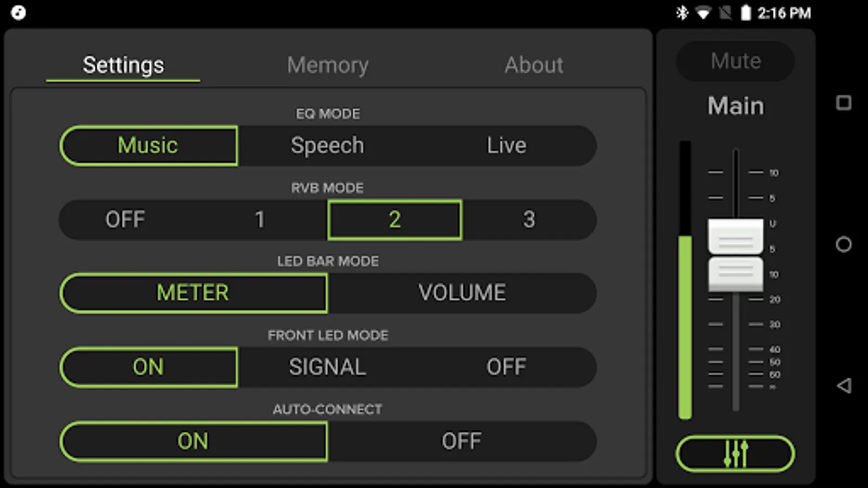The image size is (868, 488).
Task: Tap the recent apps square icon
Action: coord(844,103)
